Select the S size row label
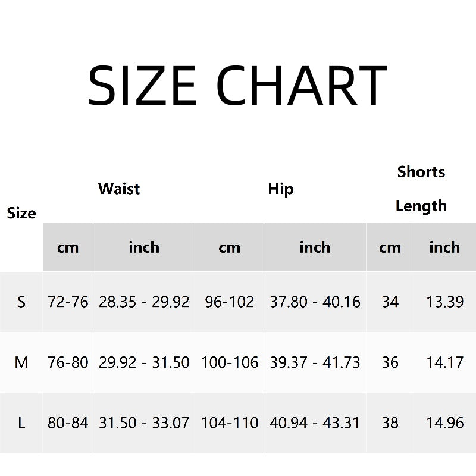This screenshot has height=476, width=476. point(21,302)
